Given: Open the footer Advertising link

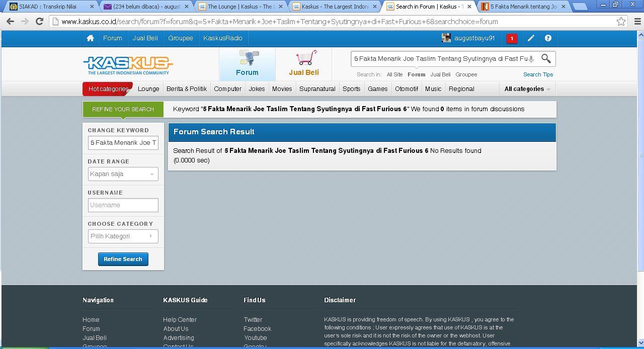Looking at the screenshot, I should point(178,338).
